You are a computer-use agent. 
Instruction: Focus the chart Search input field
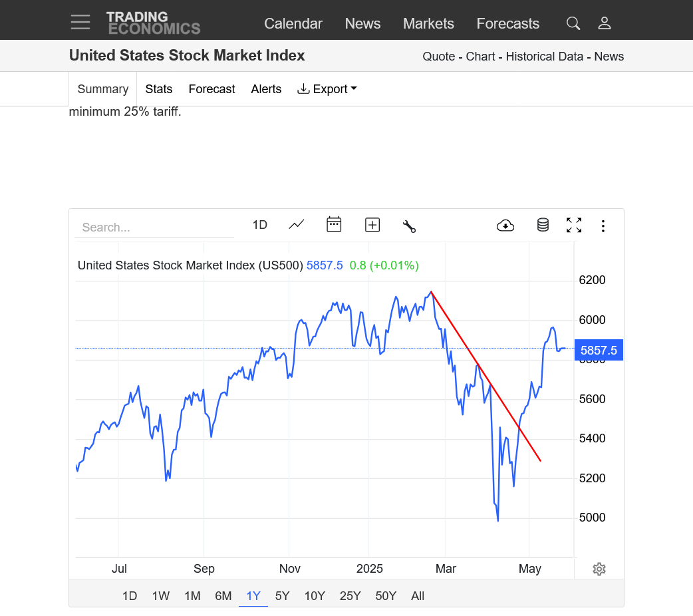point(154,228)
